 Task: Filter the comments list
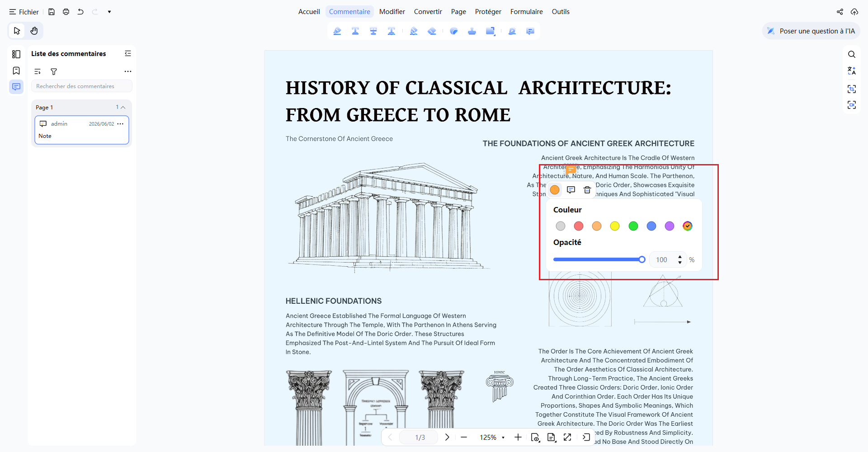54,71
